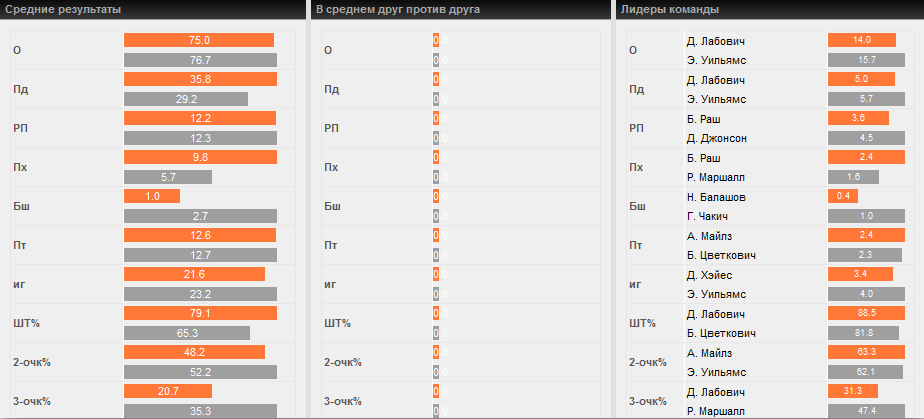Screen dimensions: 924x419
Task: Select the gray 35.3 bar in 3-очк% row
Action: point(200,410)
